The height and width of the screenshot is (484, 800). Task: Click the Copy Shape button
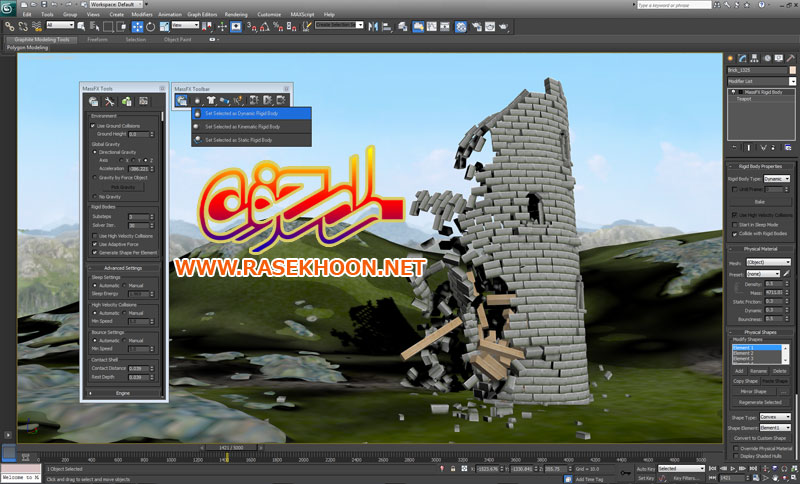745,381
